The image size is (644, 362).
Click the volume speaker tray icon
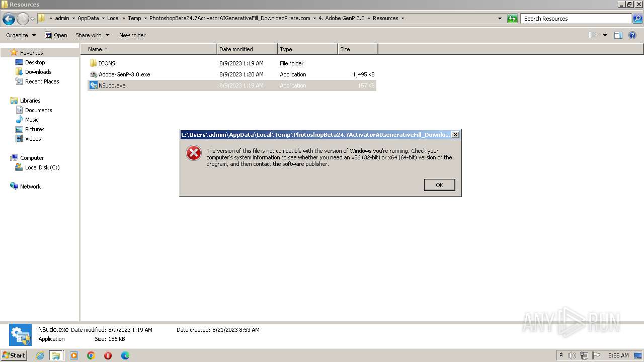click(572, 355)
